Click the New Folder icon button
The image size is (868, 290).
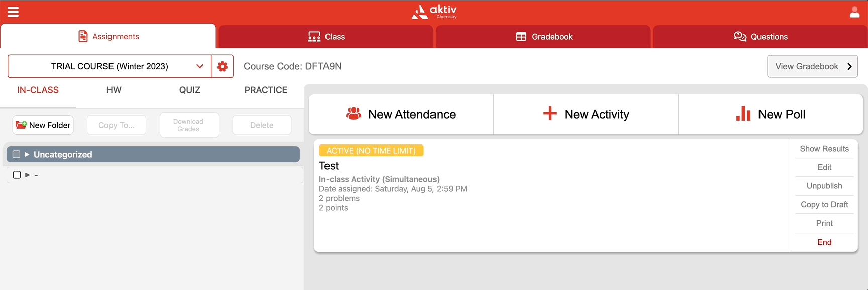43,125
